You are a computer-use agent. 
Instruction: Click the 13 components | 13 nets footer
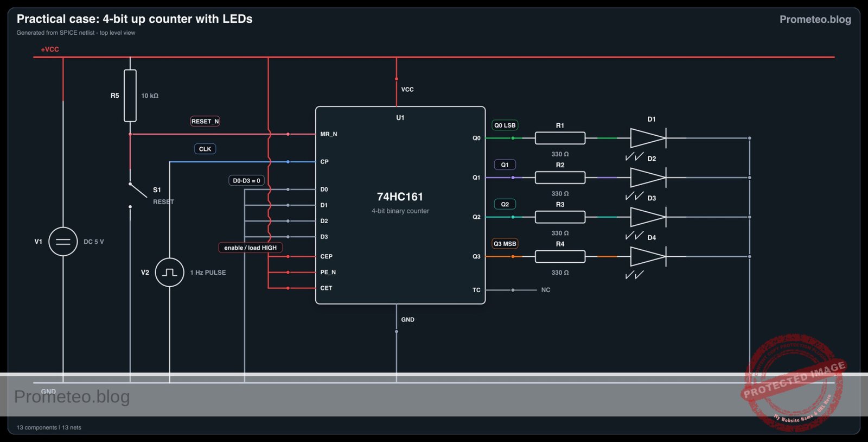coord(49,427)
